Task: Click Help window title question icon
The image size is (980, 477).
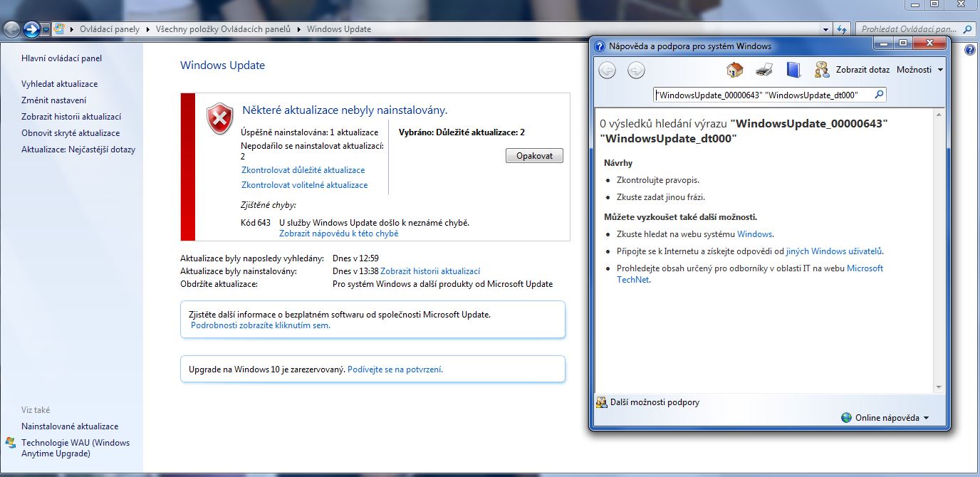Action: 599,46
